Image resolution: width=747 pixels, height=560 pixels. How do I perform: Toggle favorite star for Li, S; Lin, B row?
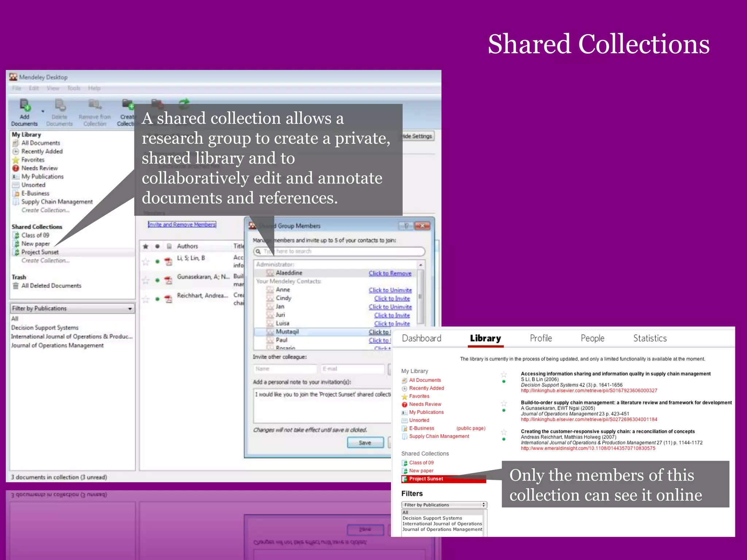146,261
